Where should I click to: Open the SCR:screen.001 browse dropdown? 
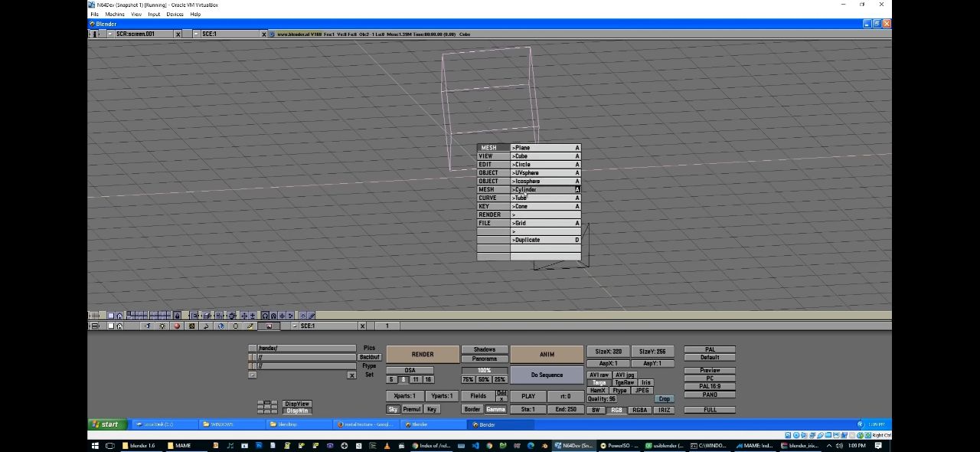pyautogui.click(x=110, y=34)
